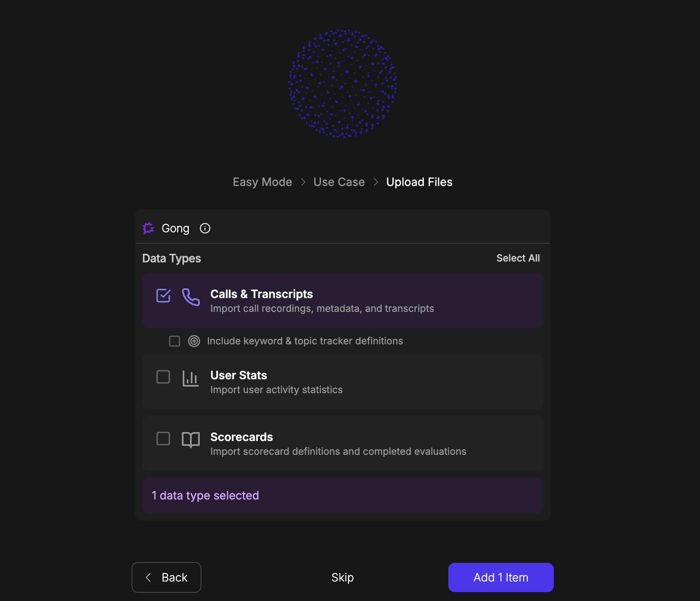Click the phone icon for Calls & Transcripts
Image resolution: width=700 pixels, height=601 pixels.
pyautogui.click(x=191, y=297)
